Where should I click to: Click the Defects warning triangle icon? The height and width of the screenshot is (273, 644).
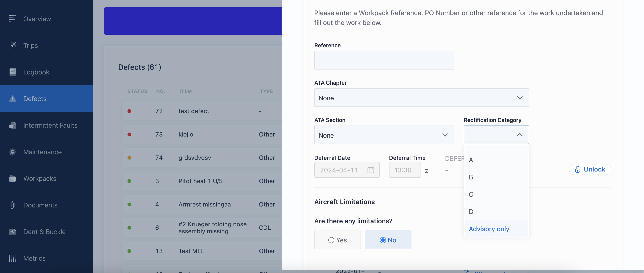[x=12, y=99]
